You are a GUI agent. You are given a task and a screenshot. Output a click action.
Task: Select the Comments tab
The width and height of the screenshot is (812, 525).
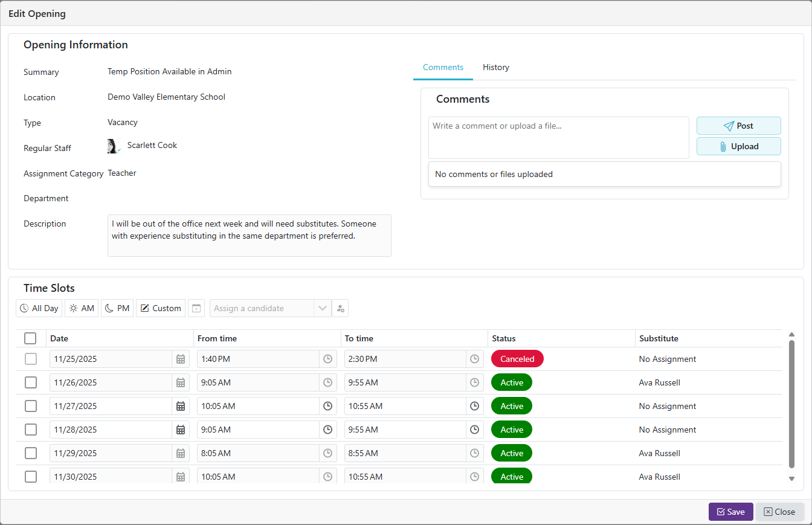443,67
